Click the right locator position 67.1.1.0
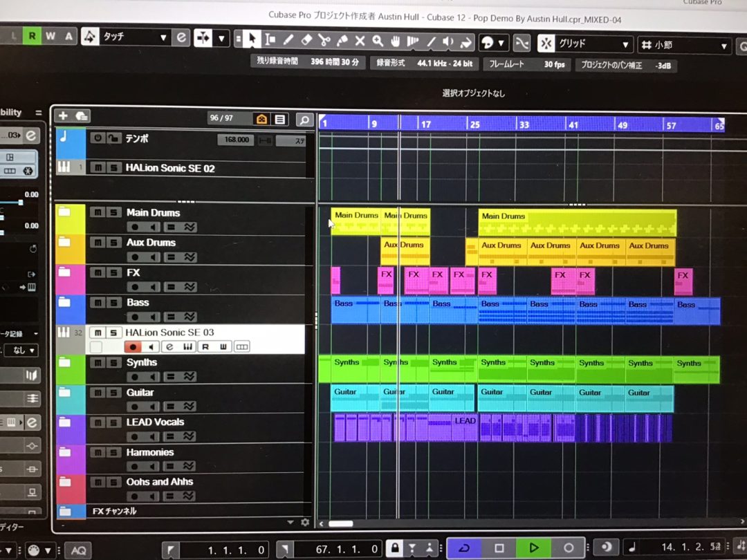Screen dimensions: 747x560 click(x=339, y=550)
